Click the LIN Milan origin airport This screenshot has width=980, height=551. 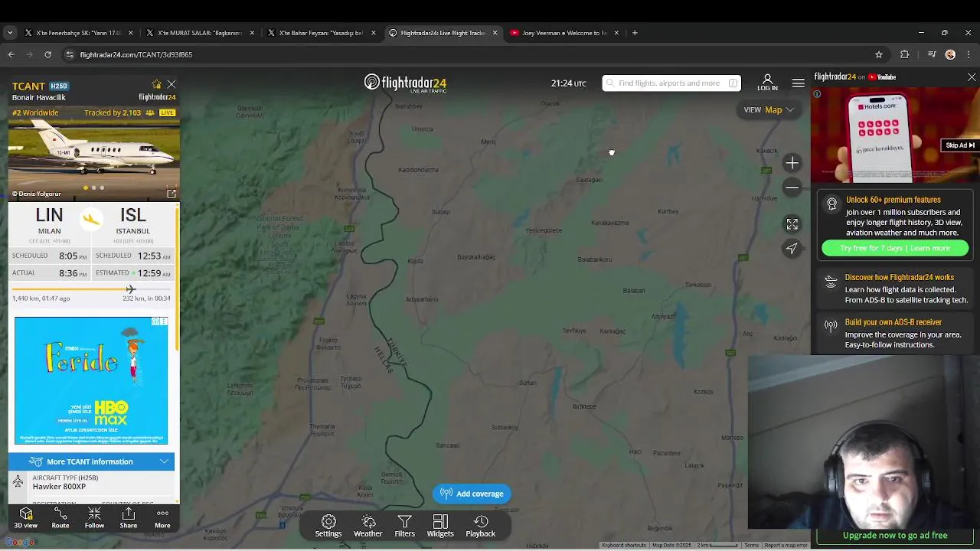49,220
